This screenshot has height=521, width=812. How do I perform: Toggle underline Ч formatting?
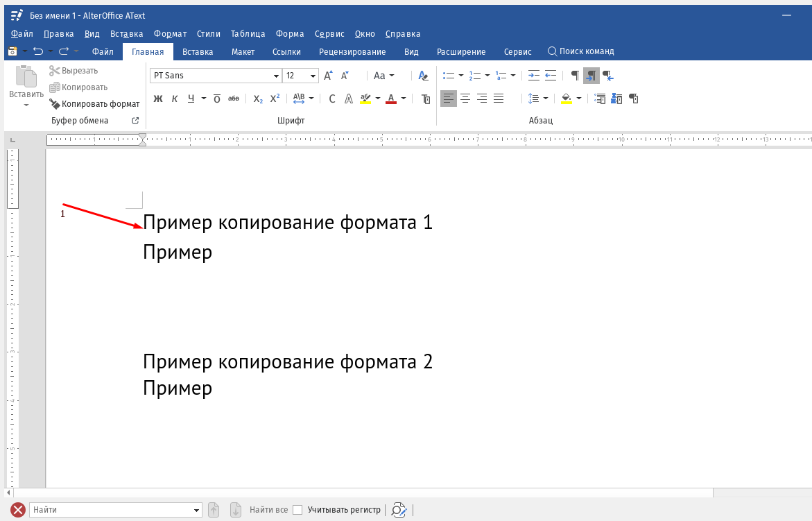coord(191,99)
